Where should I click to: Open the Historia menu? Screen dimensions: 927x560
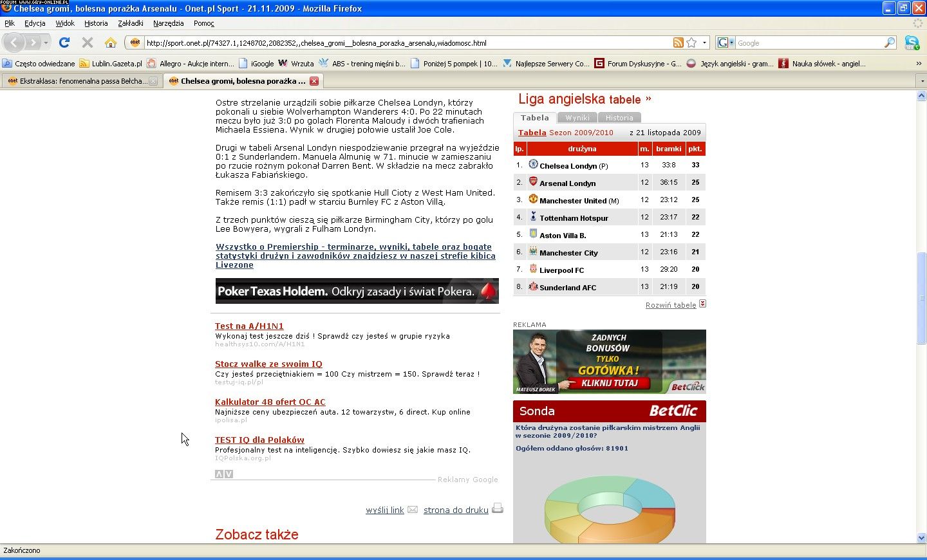96,23
